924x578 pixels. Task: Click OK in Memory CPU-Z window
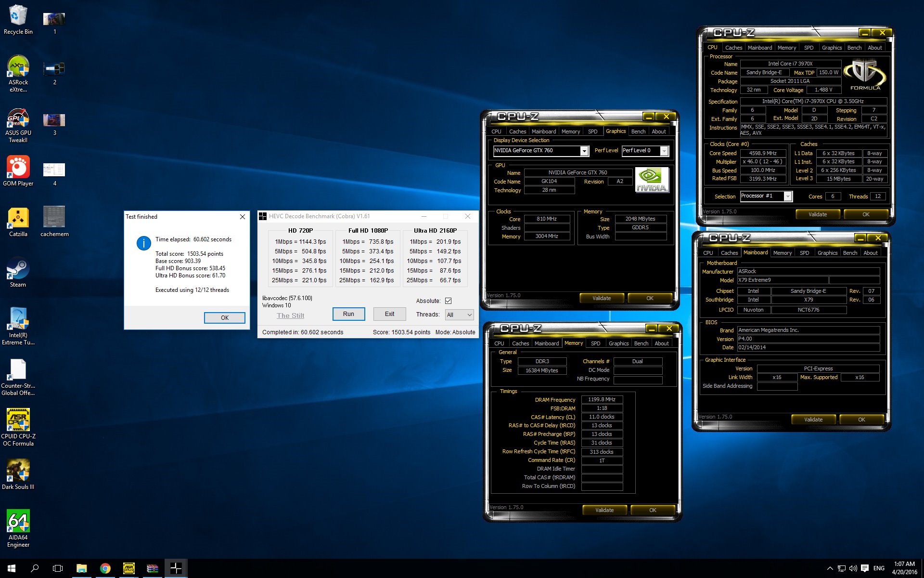[x=653, y=510]
